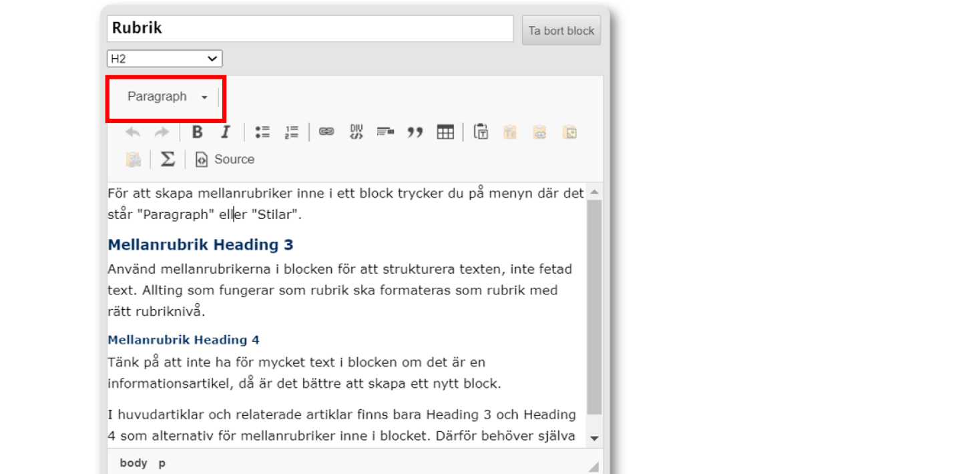Click the Rubrik title input field
The height and width of the screenshot is (474, 980).
[x=310, y=29]
